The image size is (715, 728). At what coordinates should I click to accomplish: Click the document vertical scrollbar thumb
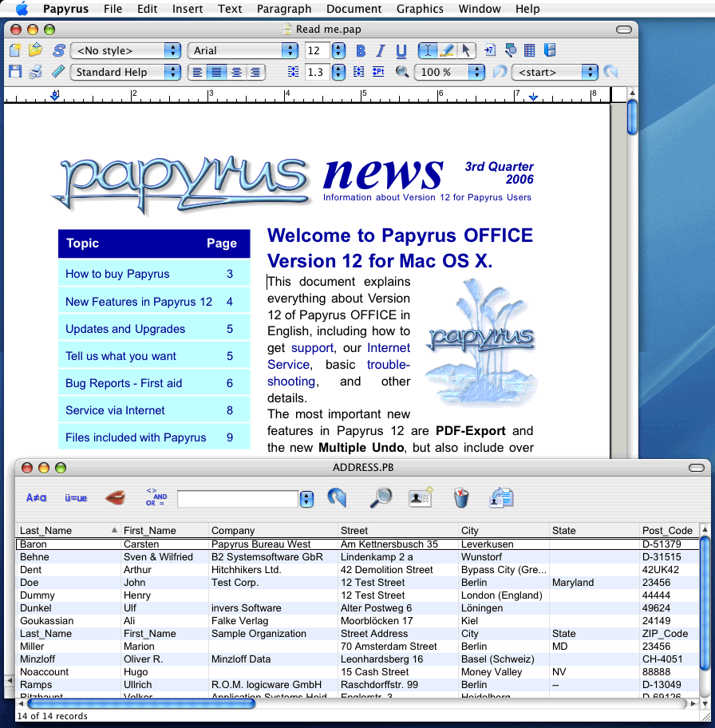click(632, 117)
